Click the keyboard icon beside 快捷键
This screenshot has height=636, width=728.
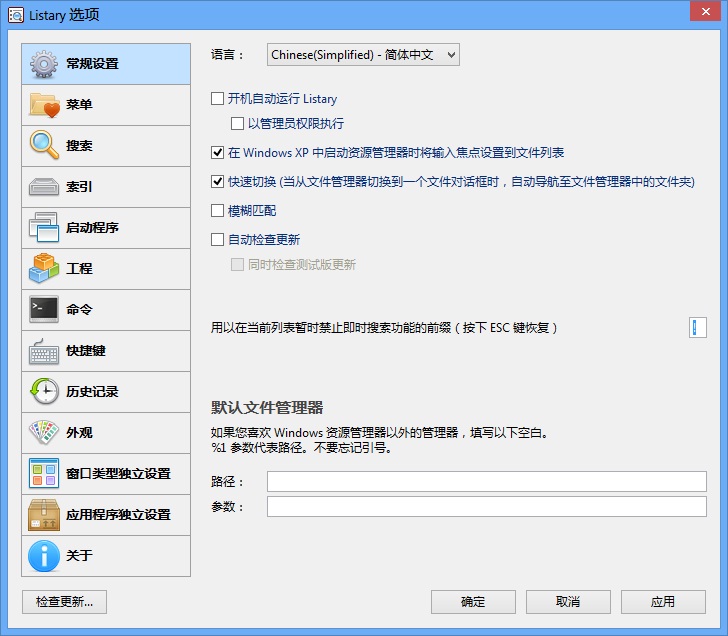[44, 351]
